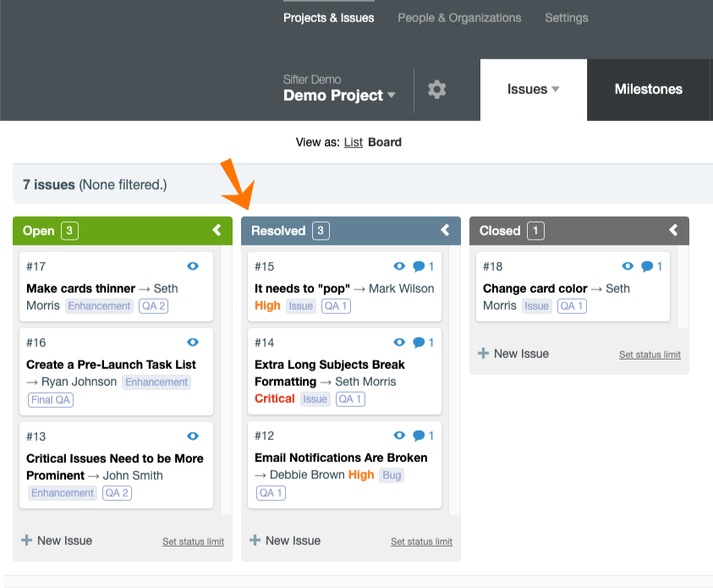This screenshot has height=588, width=713.
Task: Toggle watch eye on issue #13
Action: click(x=193, y=436)
